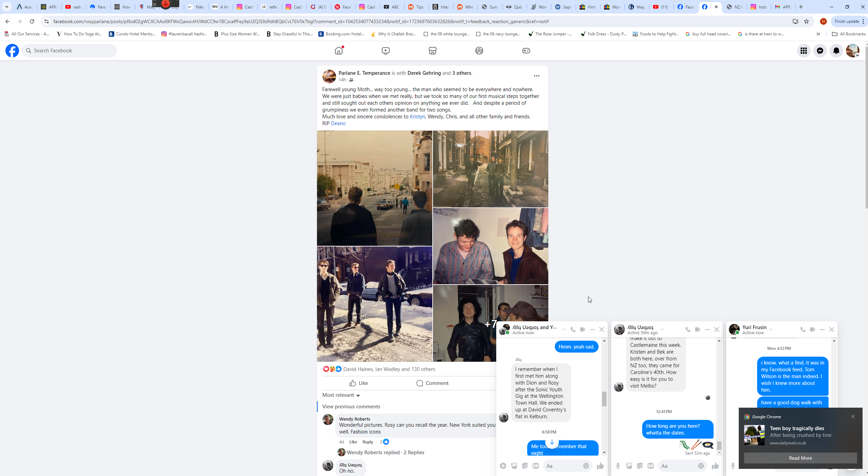Open Booking.com Hotel bookmark
The image size is (868, 476).
(x=341, y=34)
